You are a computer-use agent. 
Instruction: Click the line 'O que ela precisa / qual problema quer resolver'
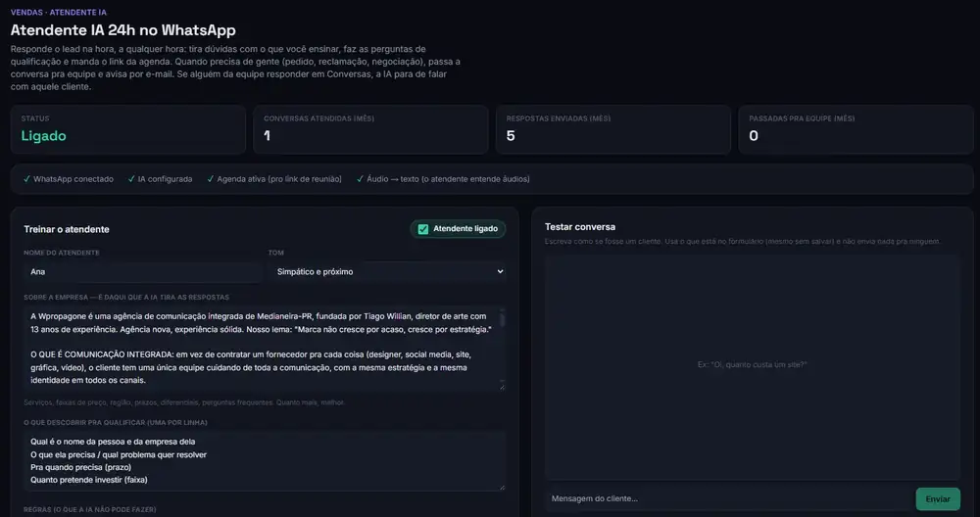(119, 454)
